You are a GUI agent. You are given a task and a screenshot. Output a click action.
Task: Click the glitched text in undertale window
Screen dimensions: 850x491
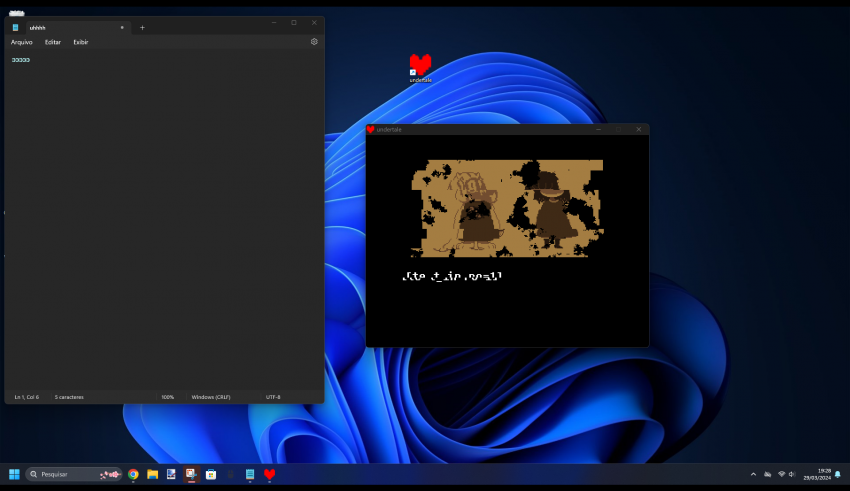click(x=452, y=276)
